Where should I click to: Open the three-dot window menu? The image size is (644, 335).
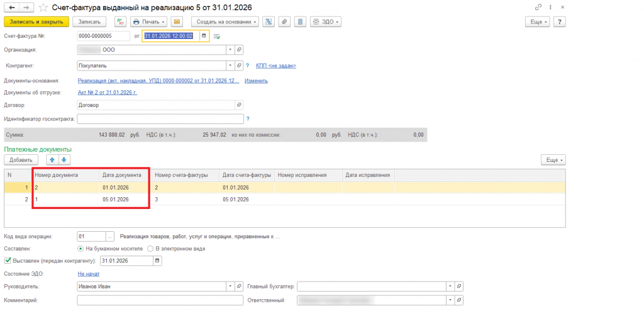(x=550, y=8)
